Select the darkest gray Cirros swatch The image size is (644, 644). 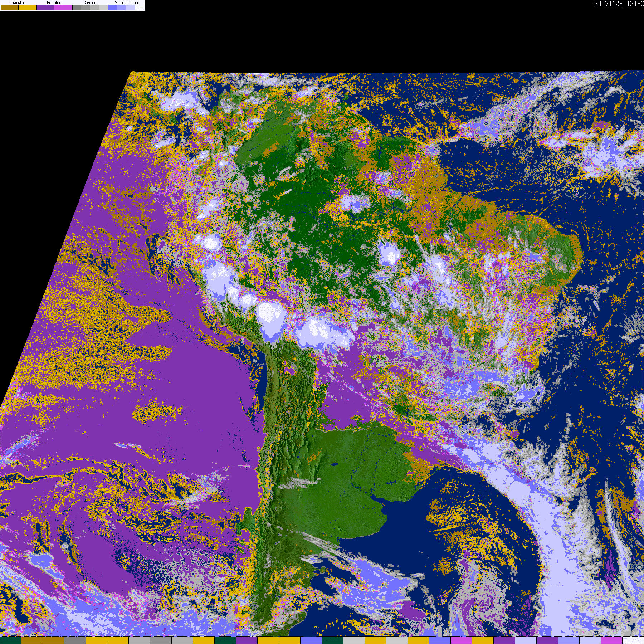pyautogui.click(x=77, y=7)
